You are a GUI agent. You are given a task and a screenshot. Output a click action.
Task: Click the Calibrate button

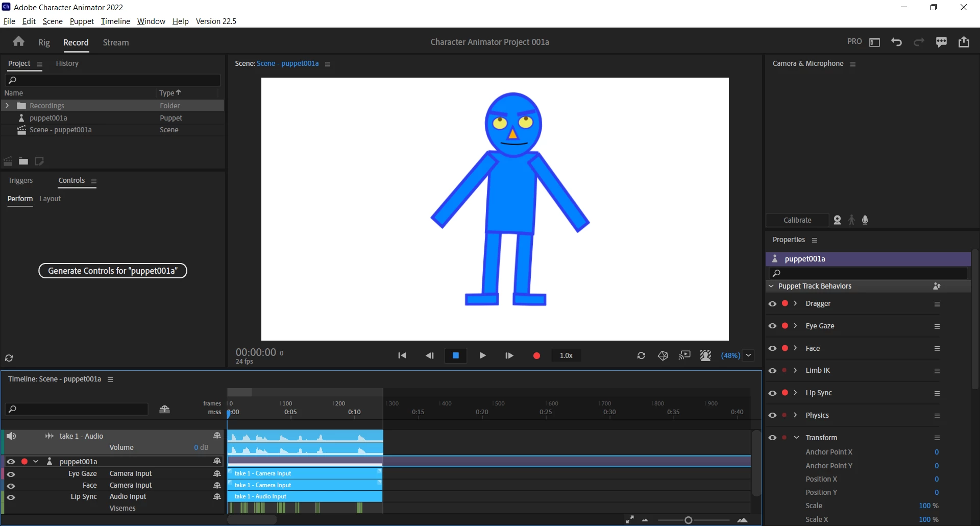tap(797, 220)
